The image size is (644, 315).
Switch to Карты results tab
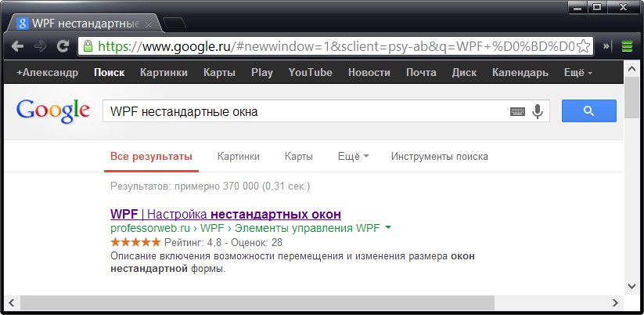[299, 157]
